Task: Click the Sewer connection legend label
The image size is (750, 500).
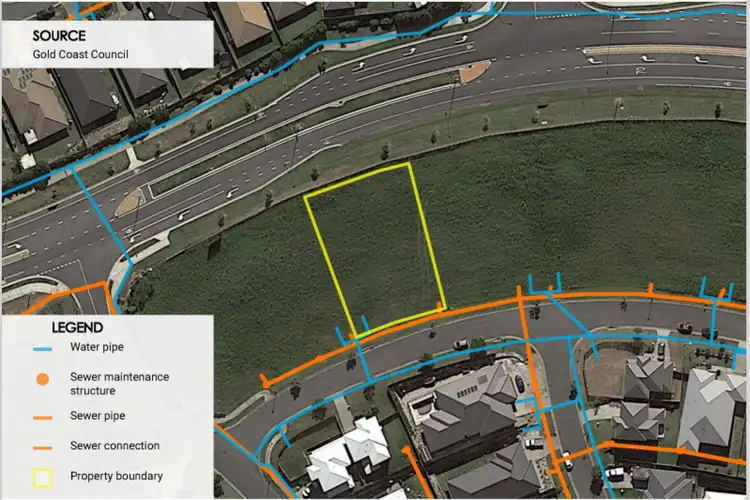Action: tap(114, 446)
